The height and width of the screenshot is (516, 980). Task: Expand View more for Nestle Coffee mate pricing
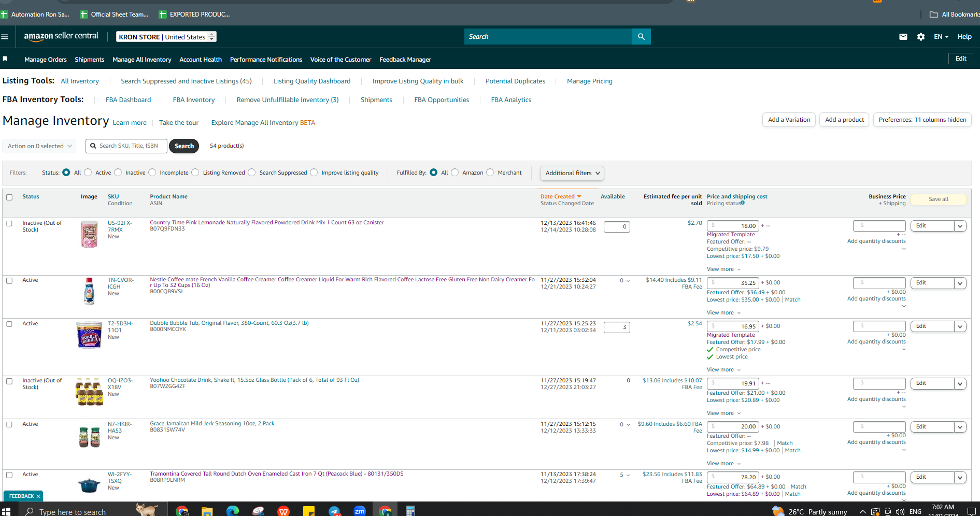(723, 312)
